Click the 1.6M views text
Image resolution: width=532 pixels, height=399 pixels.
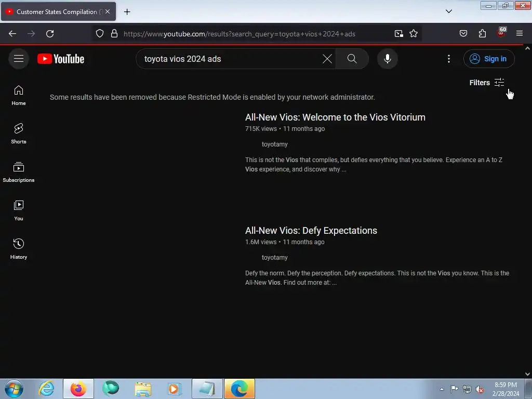coord(261,242)
